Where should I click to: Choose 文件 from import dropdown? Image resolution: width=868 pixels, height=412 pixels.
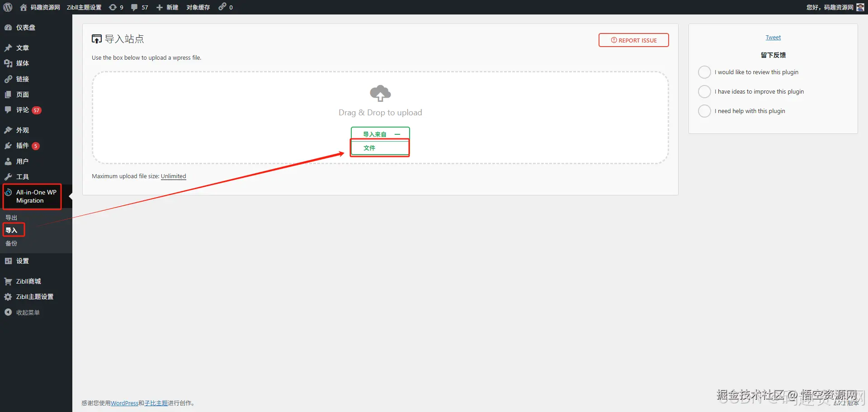[380, 148]
